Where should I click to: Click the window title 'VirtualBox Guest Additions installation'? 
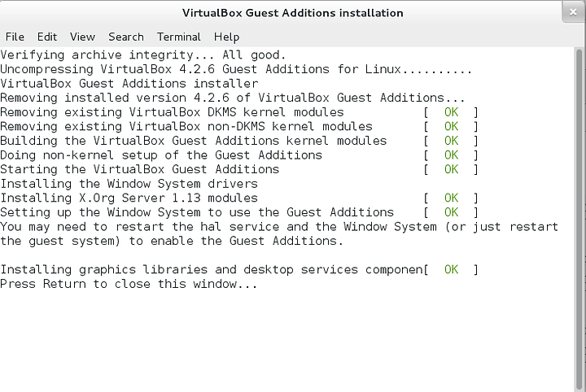293,13
